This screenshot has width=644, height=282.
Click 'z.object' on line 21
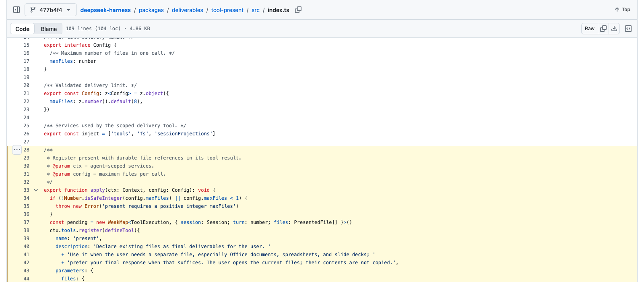(151, 93)
